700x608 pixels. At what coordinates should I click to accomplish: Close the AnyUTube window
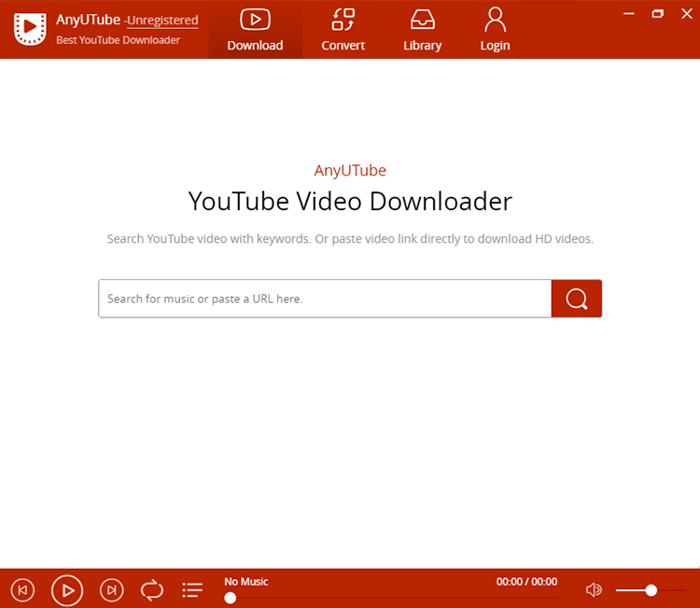click(687, 14)
